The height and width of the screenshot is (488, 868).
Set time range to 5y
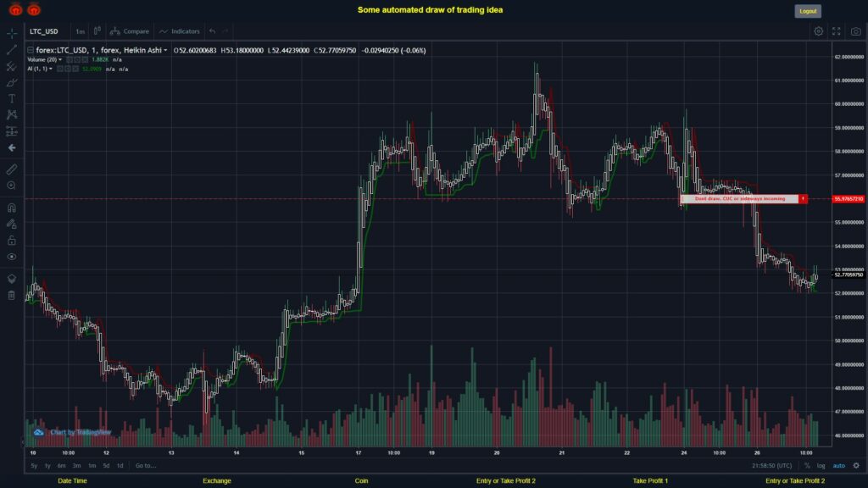click(34, 466)
